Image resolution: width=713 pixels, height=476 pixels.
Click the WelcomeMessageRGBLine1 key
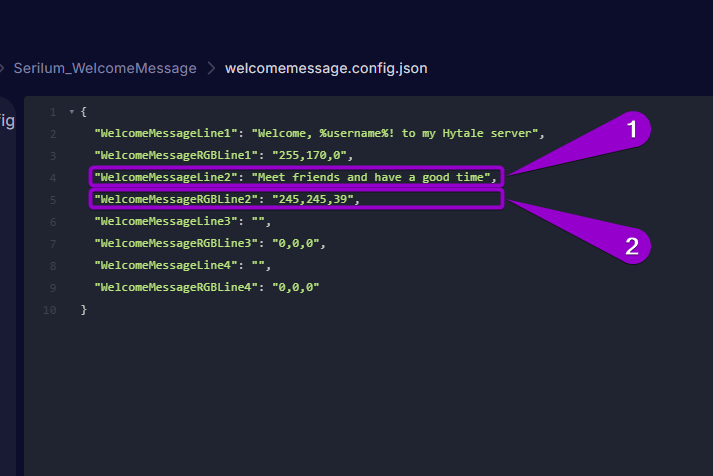(176, 155)
